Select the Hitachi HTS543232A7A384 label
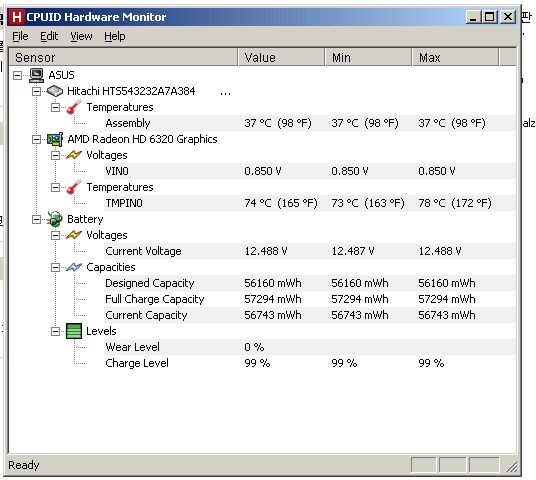536x480 pixels. point(131,91)
